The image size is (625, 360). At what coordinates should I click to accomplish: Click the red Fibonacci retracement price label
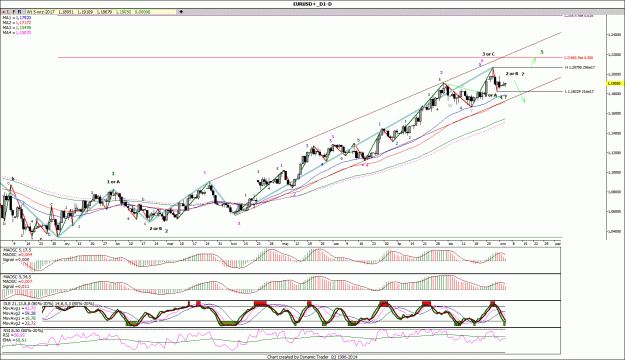click(x=579, y=58)
